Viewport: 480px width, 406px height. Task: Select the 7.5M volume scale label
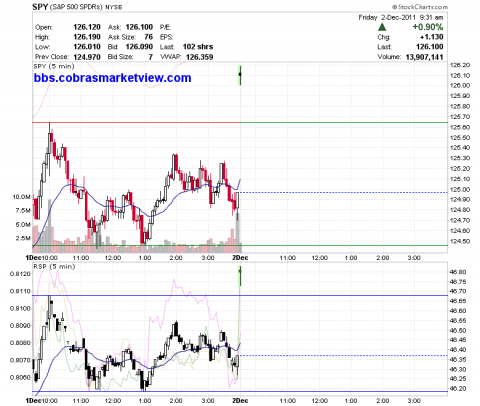(x=23, y=211)
